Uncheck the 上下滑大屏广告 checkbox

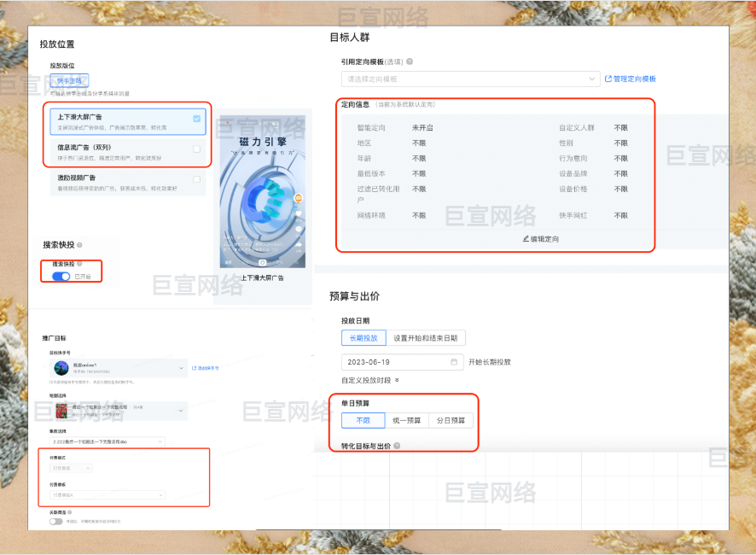[197, 118]
